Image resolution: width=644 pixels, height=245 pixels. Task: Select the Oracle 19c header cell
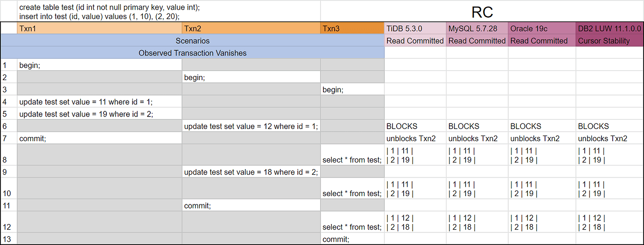[x=541, y=28]
